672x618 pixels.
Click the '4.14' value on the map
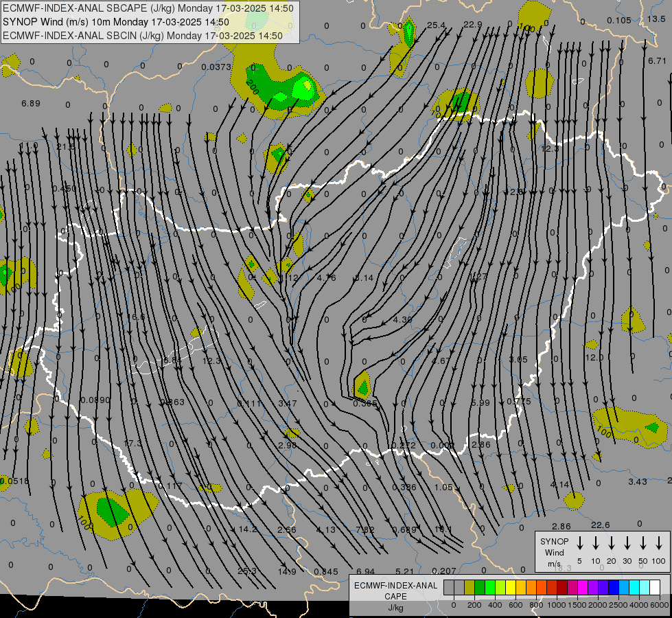click(x=559, y=485)
